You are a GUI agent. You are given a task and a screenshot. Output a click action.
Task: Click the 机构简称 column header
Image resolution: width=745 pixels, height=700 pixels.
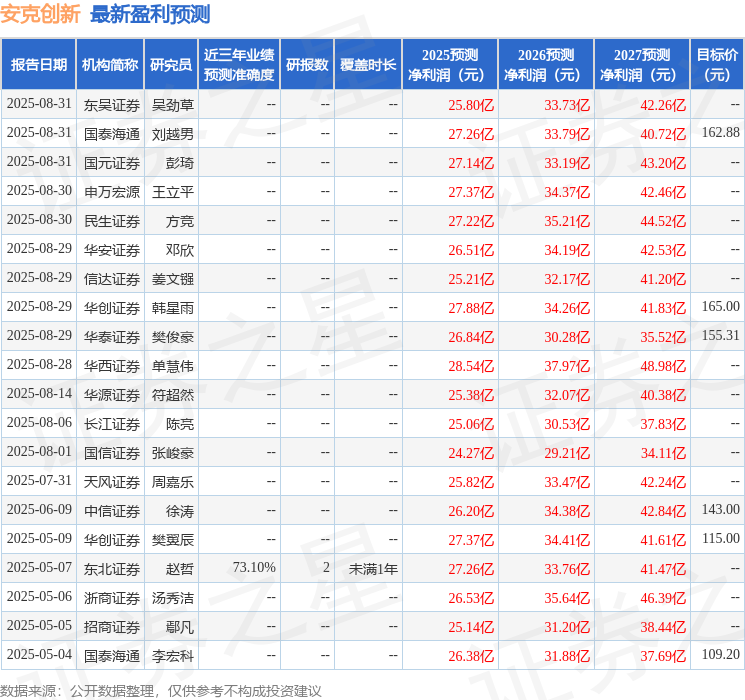click(x=110, y=65)
